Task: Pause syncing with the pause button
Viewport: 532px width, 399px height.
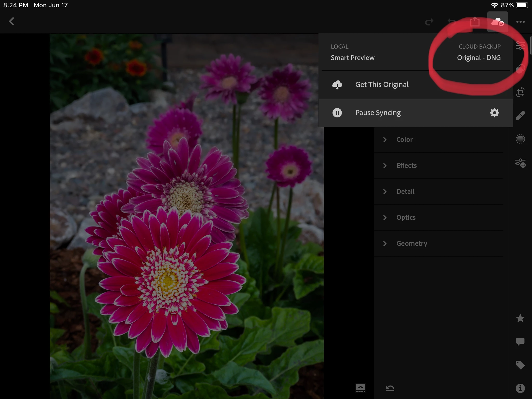Action: click(337, 113)
